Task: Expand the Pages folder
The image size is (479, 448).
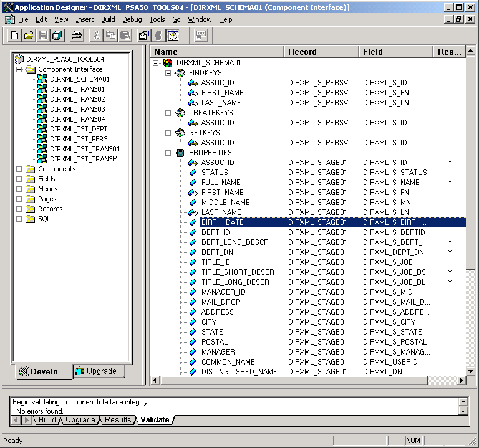Action: coord(19,199)
